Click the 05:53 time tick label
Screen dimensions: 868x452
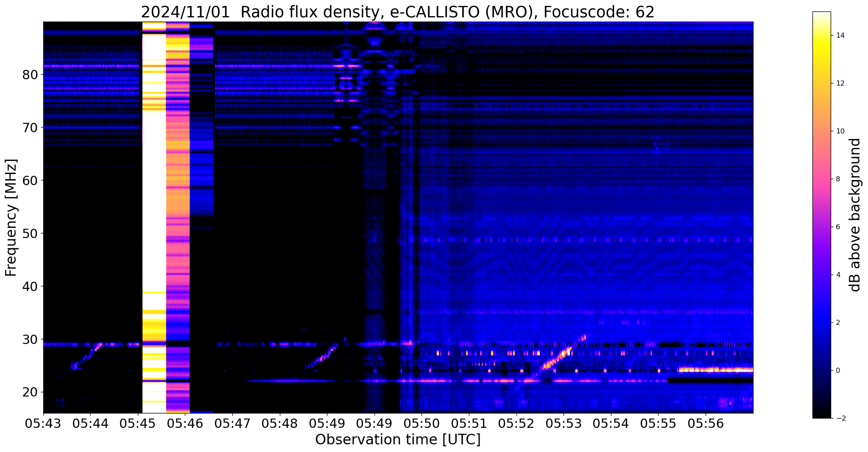[x=564, y=424]
